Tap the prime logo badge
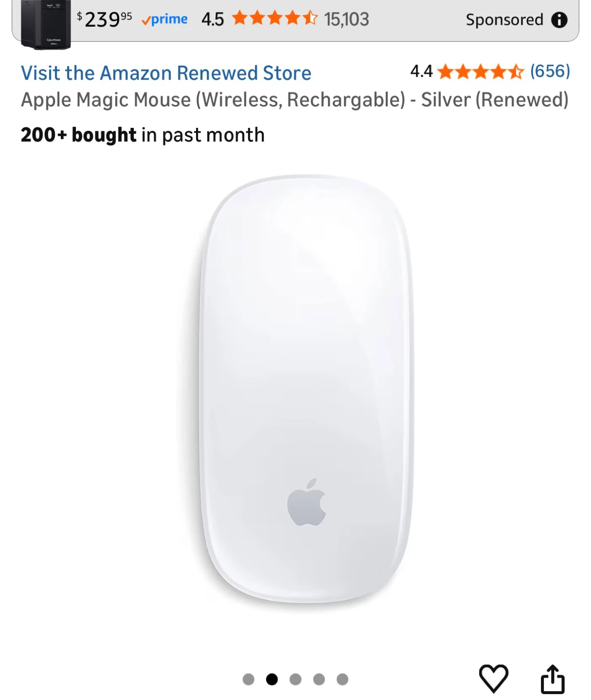 164,19
